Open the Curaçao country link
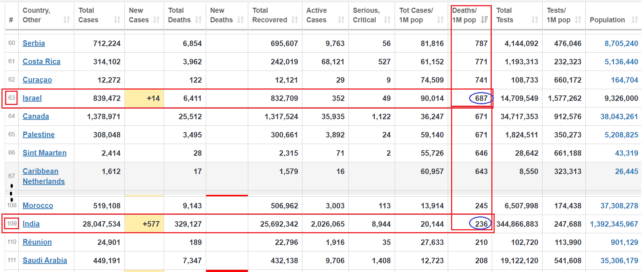Viewport: 644px width, 272px height. click(x=37, y=80)
